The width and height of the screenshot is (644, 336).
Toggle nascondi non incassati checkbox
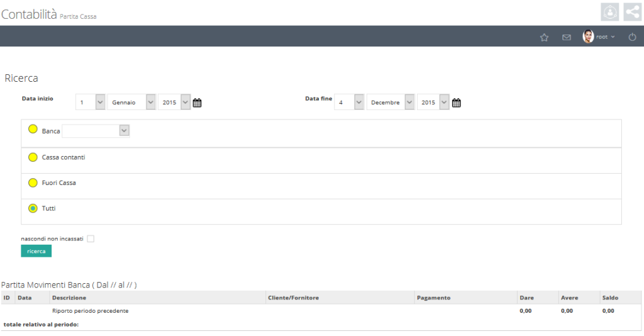coord(91,238)
